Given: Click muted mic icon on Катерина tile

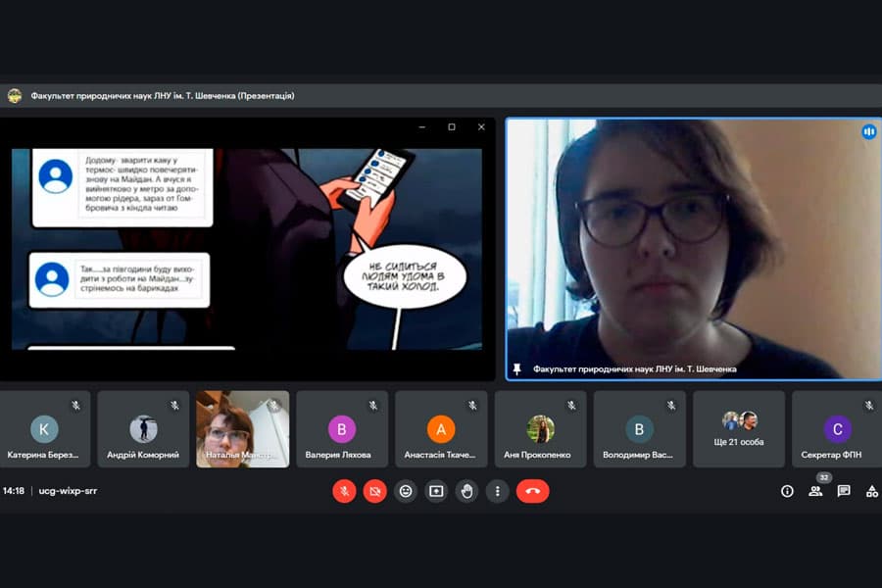Looking at the screenshot, I should pyautogui.click(x=75, y=405).
